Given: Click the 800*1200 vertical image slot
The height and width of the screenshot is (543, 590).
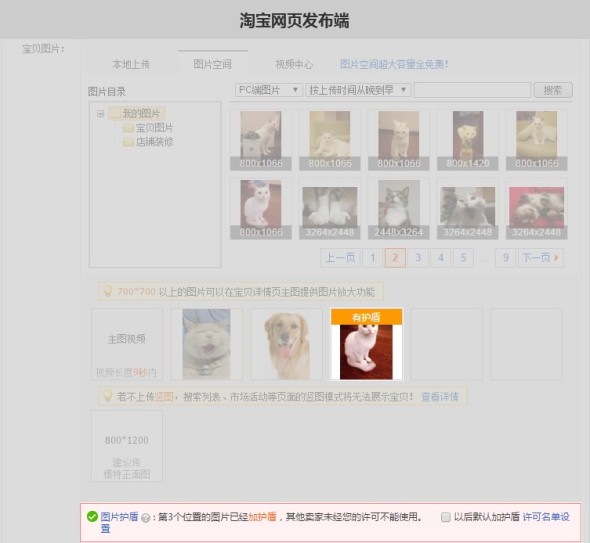Looking at the screenshot, I should (x=127, y=446).
